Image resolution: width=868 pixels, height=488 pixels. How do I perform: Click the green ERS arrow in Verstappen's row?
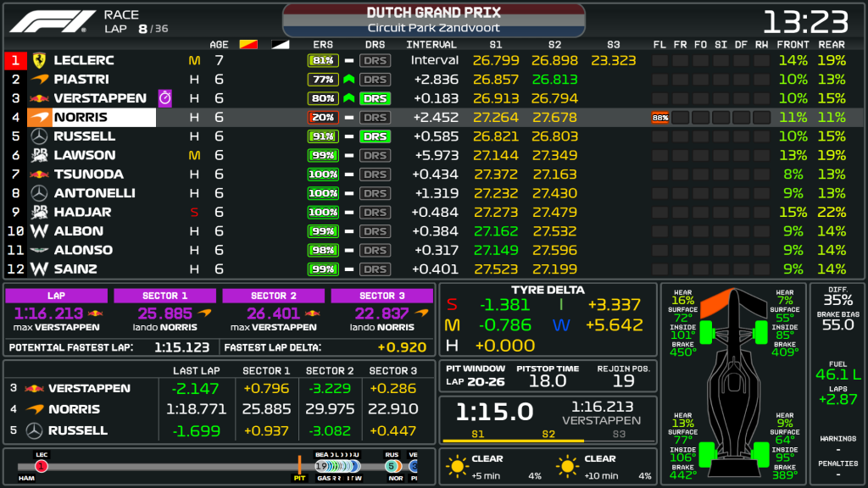(348, 98)
